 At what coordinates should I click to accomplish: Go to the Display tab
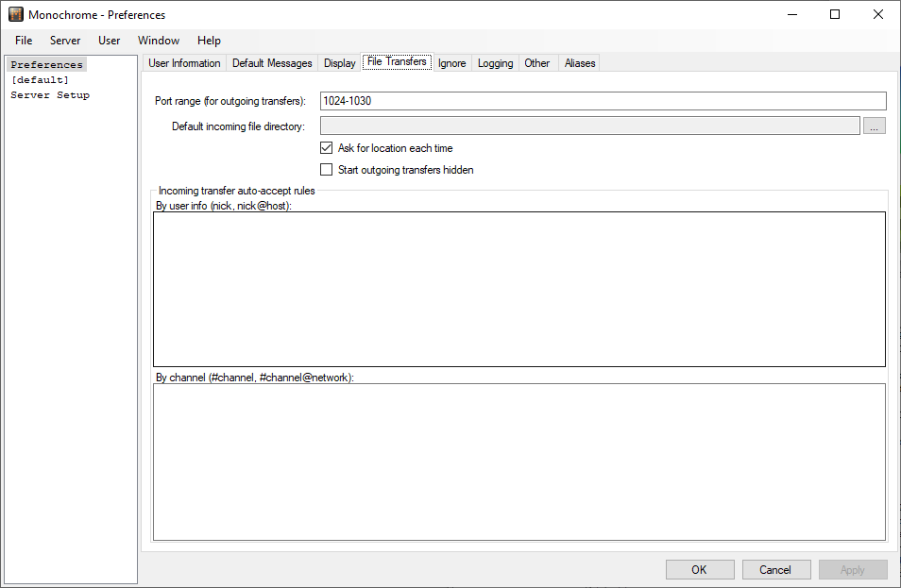click(339, 63)
